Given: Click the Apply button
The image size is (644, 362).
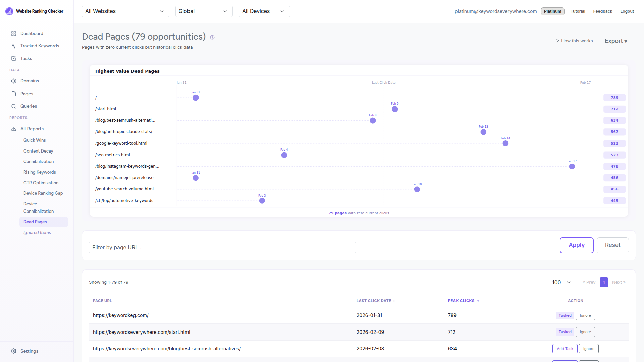Looking at the screenshot, I should (577, 245).
